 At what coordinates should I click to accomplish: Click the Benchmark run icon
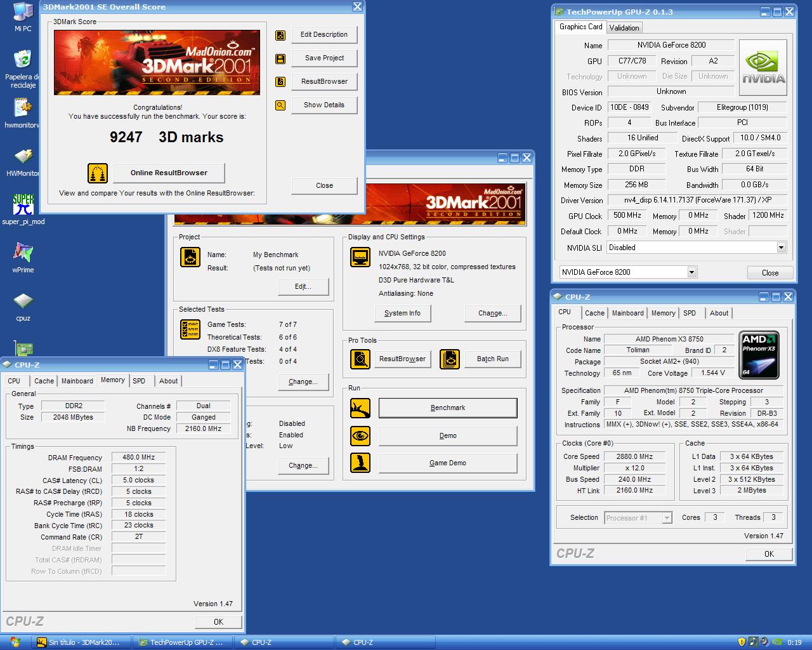coord(360,408)
